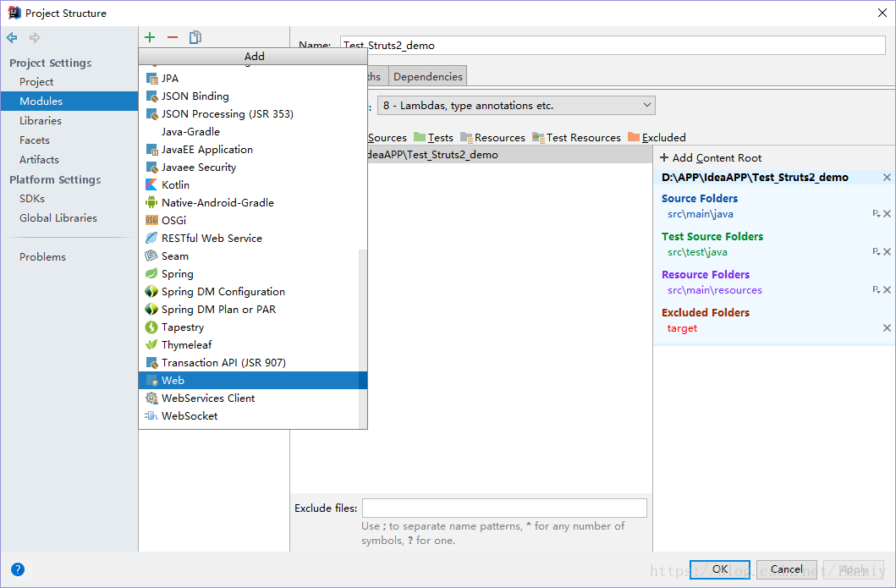Click the Add popup scrollbar
This screenshot has width=896, height=588.
point(362,338)
